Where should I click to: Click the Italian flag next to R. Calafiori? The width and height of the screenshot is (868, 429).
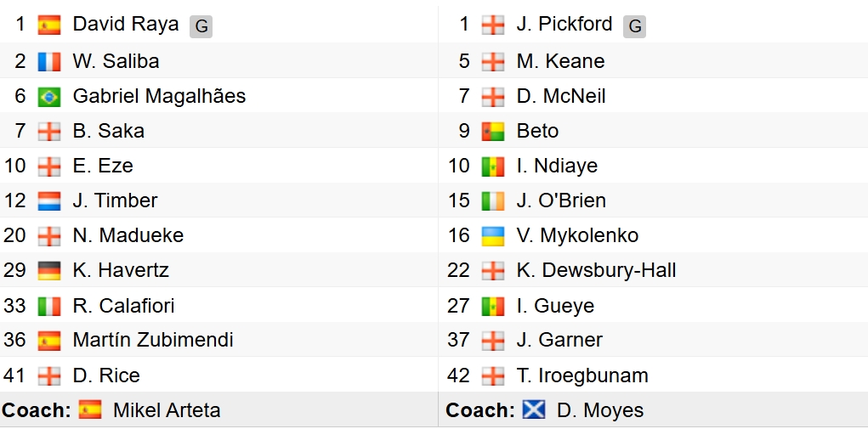49,306
